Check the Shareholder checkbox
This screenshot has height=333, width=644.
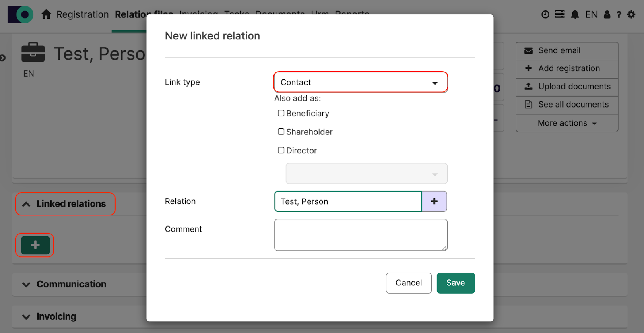pos(281,132)
